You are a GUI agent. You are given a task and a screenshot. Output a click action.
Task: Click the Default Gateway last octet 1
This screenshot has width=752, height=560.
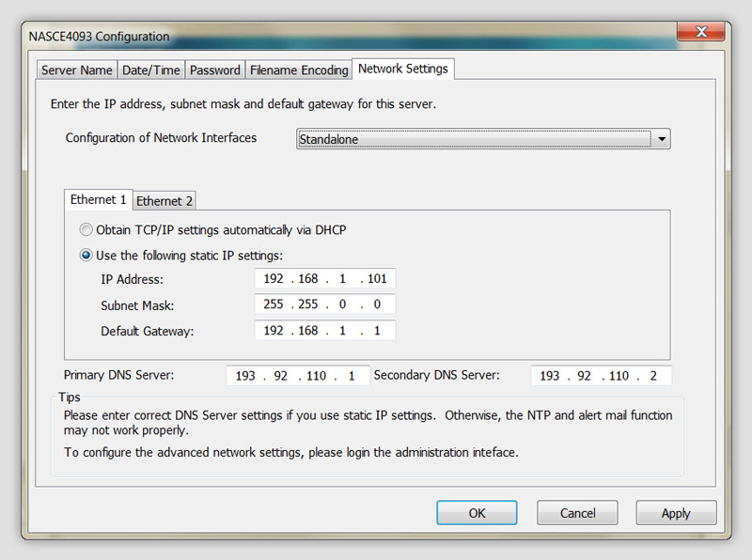[x=377, y=331]
